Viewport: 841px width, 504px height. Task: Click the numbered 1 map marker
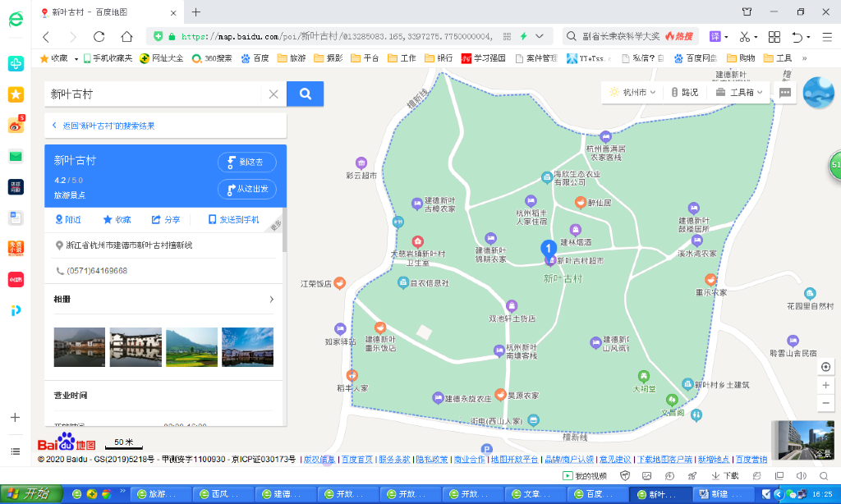pos(548,248)
